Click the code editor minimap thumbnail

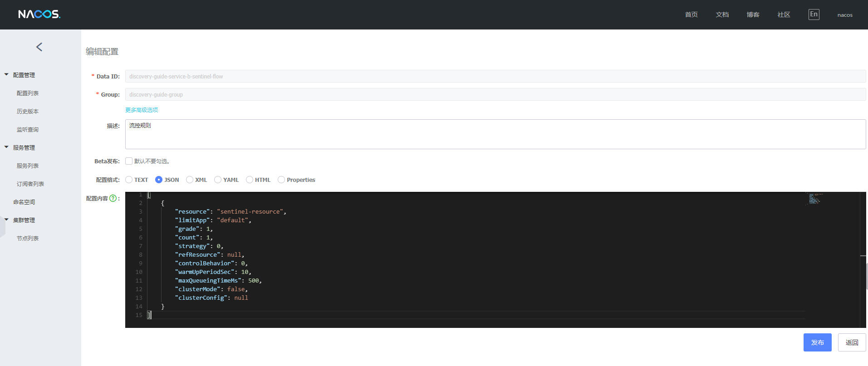814,199
